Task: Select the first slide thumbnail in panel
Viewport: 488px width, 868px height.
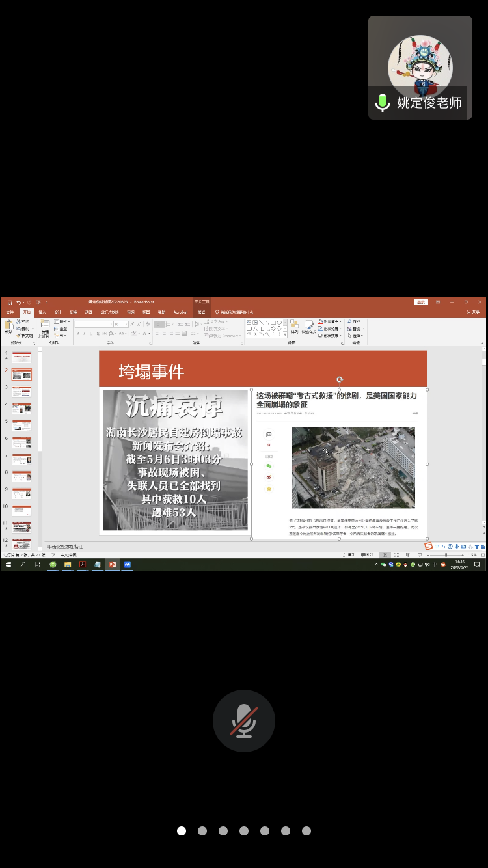Action: click(21, 358)
